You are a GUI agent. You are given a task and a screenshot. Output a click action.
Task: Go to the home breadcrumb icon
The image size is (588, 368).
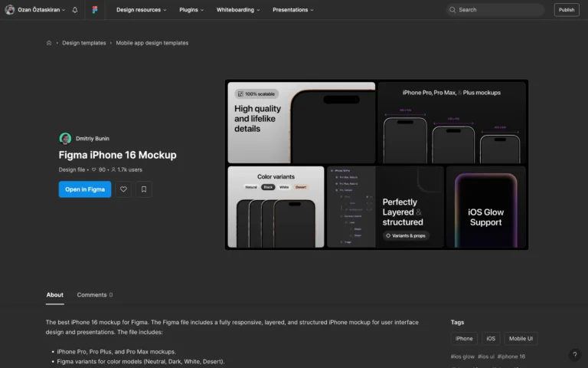[x=49, y=43]
